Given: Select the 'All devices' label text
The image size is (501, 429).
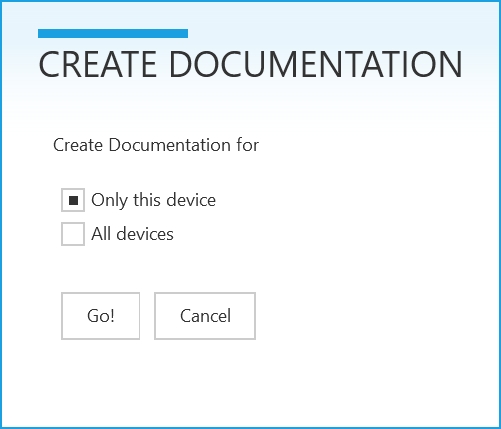Looking at the screenshot, I should point(132,234).
